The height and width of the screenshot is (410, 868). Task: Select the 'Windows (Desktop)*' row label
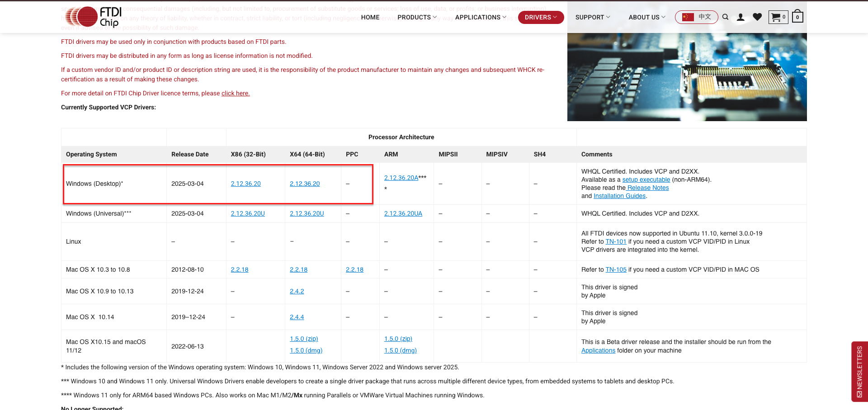click(x=94, y=184)
